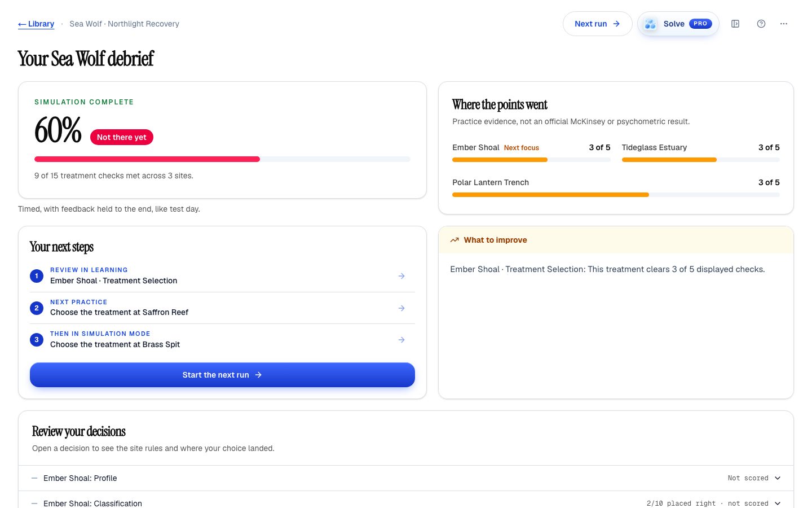Screen dimensions: 812x508
Task: Click the 'Your next steps' heading
Action: [x=61, y=247]
